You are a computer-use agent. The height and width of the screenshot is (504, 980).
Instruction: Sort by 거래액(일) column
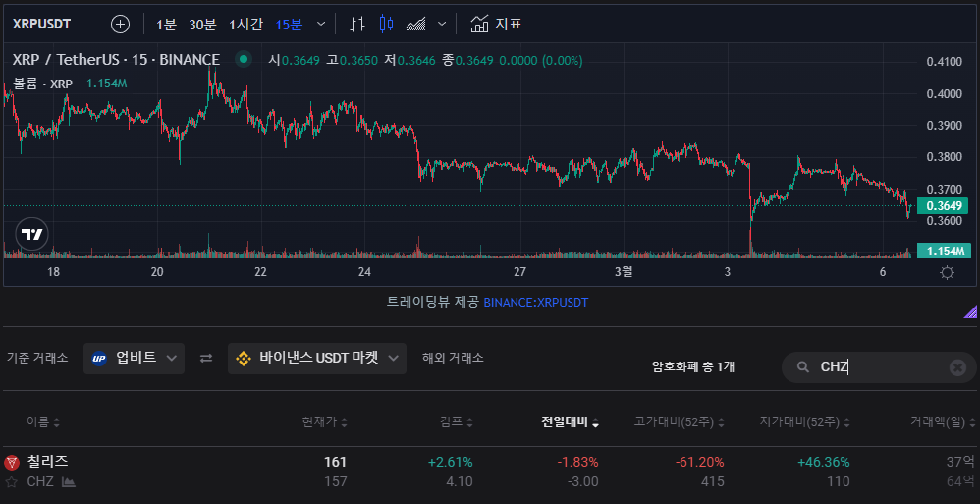tap(943, 422)
